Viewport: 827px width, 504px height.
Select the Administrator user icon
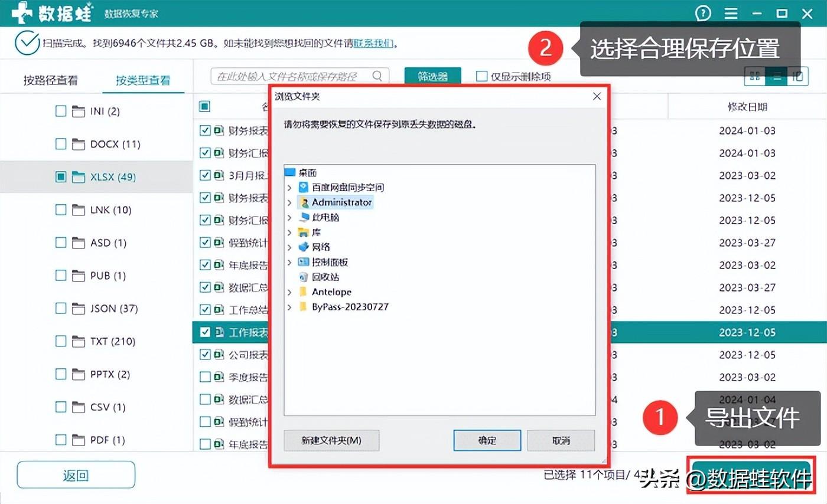[304, 202]
